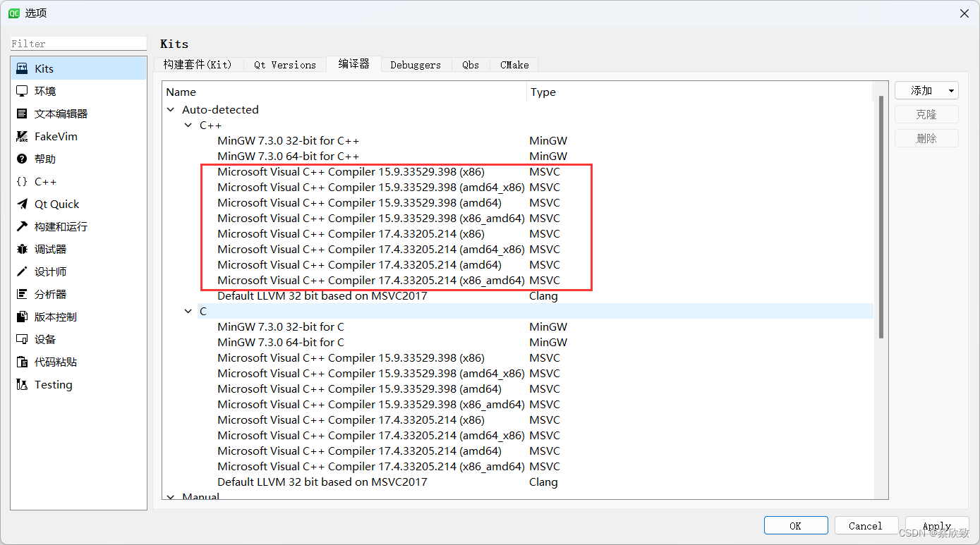Screen dimensions: 980x545
Task: Select MSVC 15.9.33529.398 (x86) under C++
Action: click(351, 172)
